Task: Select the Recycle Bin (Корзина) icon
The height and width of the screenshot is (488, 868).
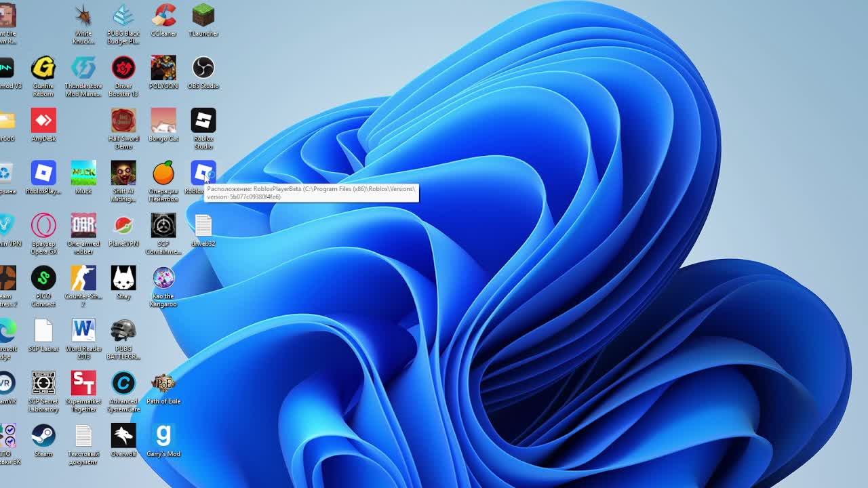Action: pyautogui.click(x=5, y=178)
